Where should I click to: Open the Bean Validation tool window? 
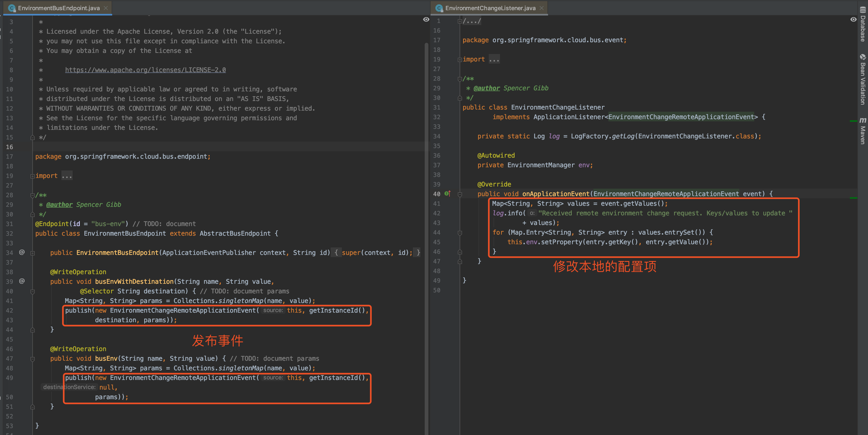pos(863,80)
